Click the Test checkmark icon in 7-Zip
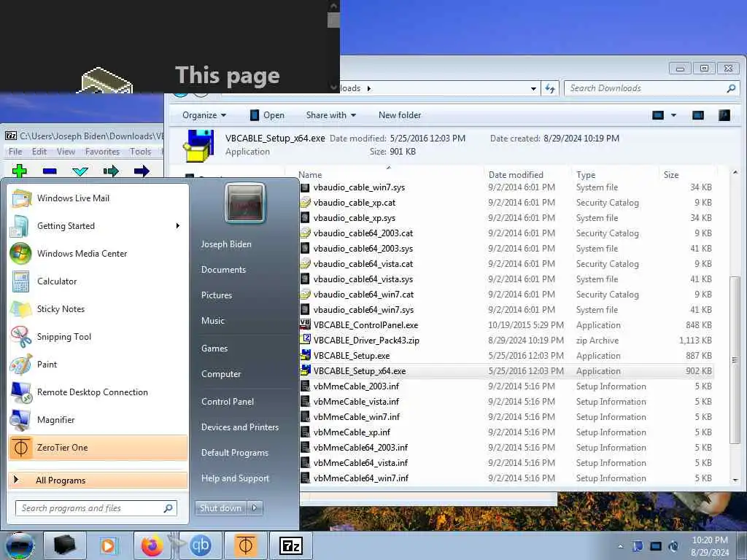The width and height of the screenshot is (747, 560). tap(80, 171)
